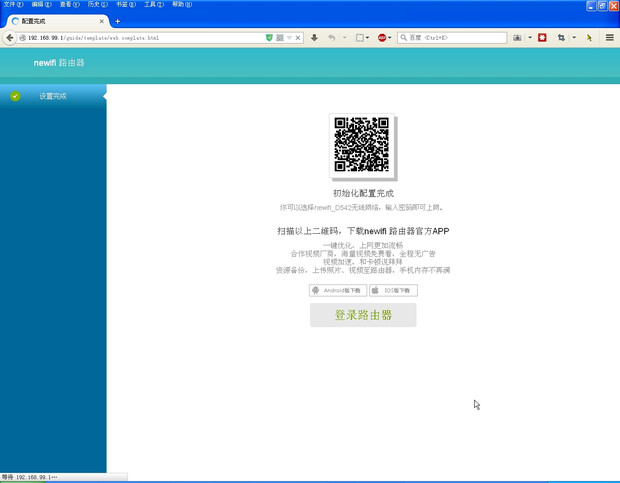
Task: Click the search engine magnifier icon
Action: [403, 38]
